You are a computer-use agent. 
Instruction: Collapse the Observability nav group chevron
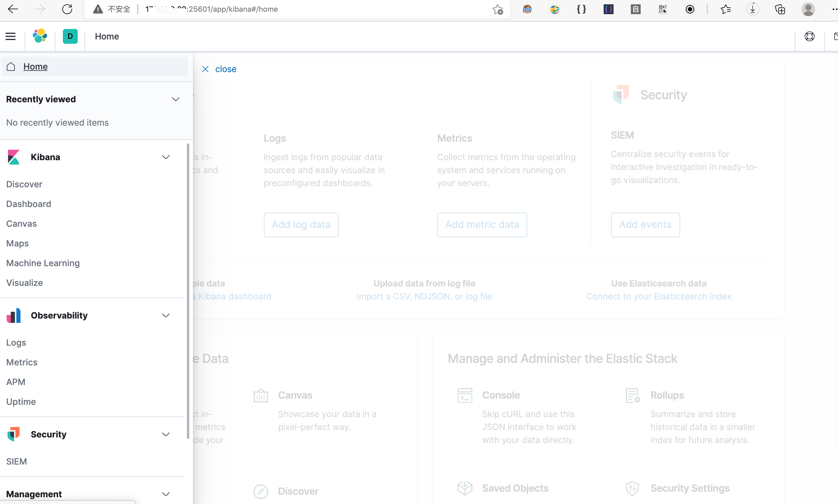click(166, 315)
